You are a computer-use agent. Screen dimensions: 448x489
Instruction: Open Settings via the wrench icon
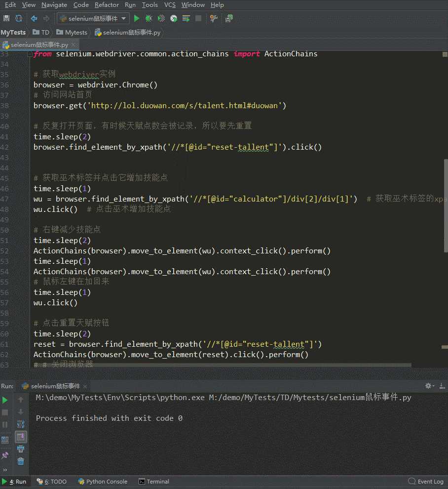[x=214, y=18]
